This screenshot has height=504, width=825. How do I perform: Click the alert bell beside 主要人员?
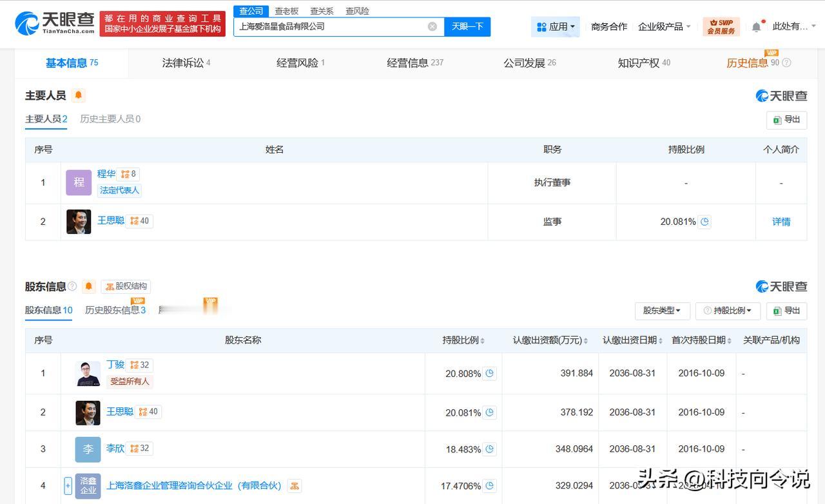click(79, 95)
